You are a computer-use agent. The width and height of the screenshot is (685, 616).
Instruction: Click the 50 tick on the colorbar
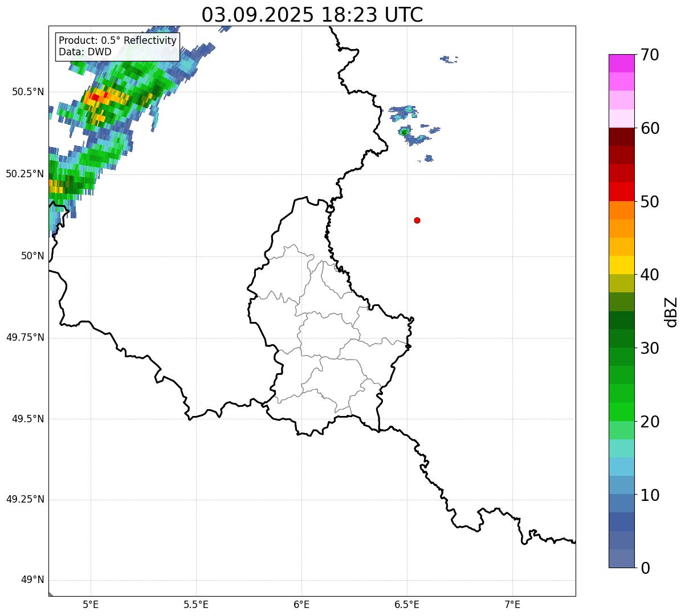[650, 202]
